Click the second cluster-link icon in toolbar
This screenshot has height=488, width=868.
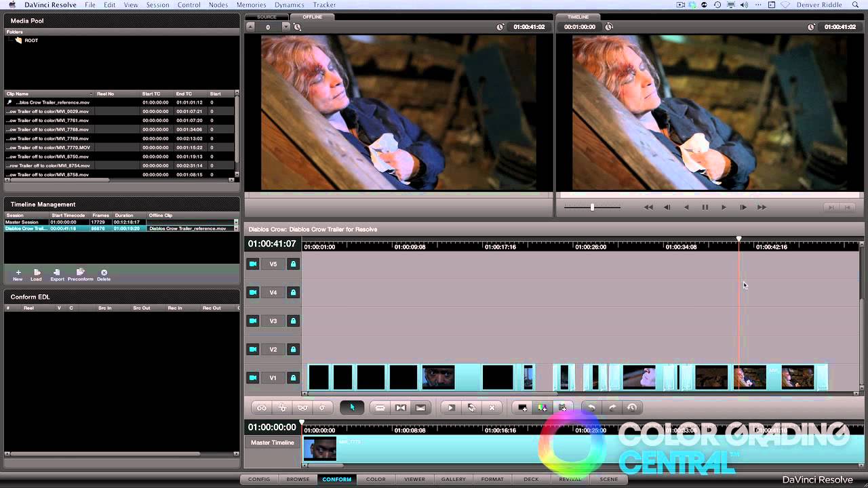(282, 407)
